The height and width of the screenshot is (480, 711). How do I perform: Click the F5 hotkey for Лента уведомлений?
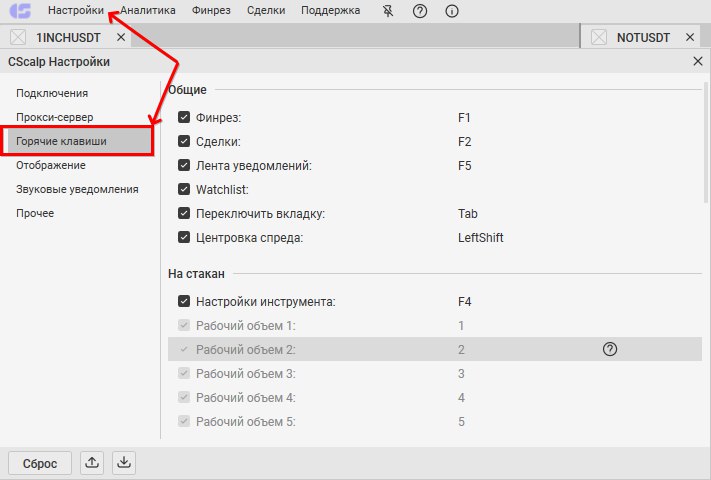464,165
